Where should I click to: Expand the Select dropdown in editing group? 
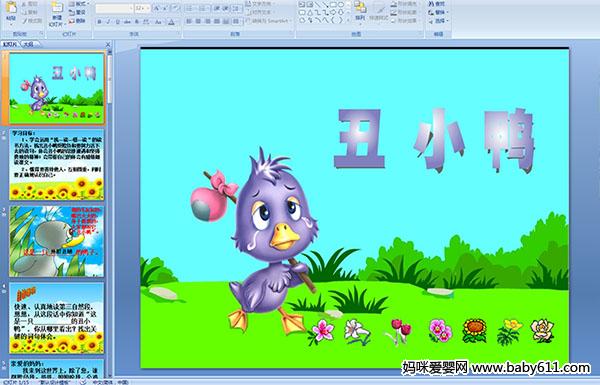(438, 21)
